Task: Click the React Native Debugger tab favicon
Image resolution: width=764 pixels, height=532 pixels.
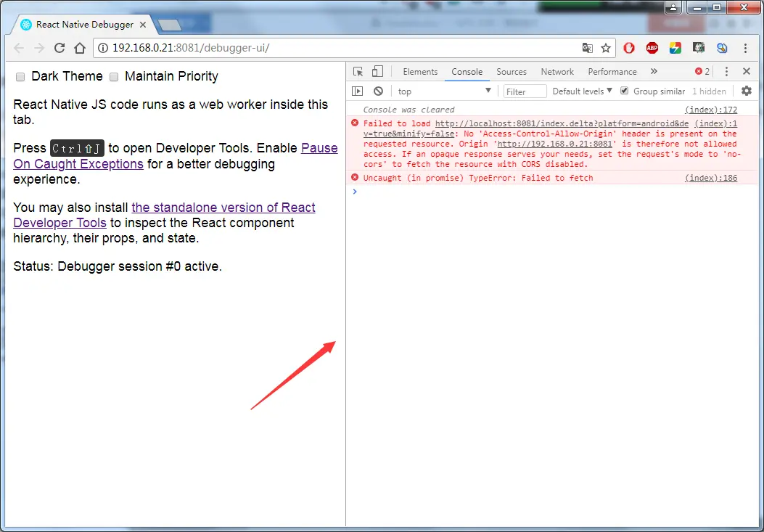Action: 26,25
